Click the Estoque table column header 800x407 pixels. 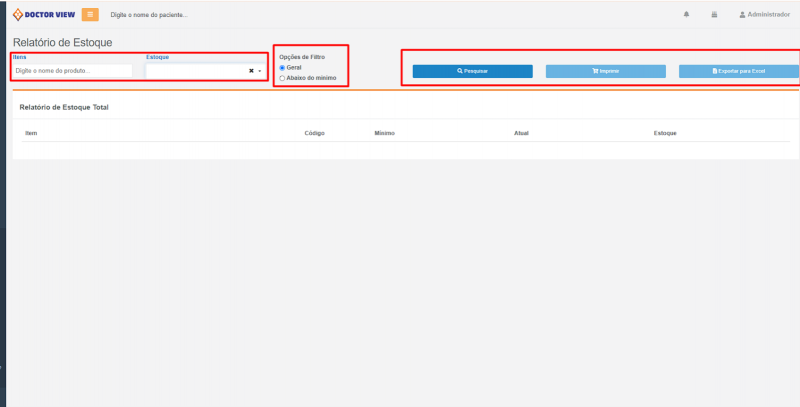tap(665, 133)
